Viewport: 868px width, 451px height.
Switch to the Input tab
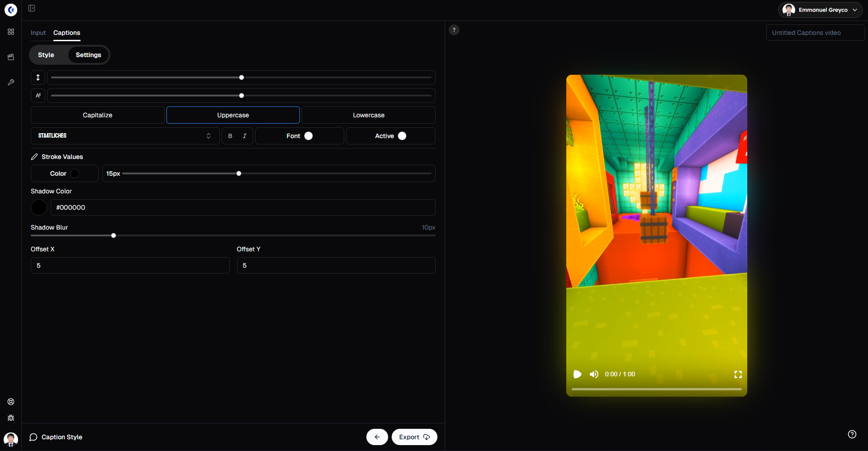38,33
